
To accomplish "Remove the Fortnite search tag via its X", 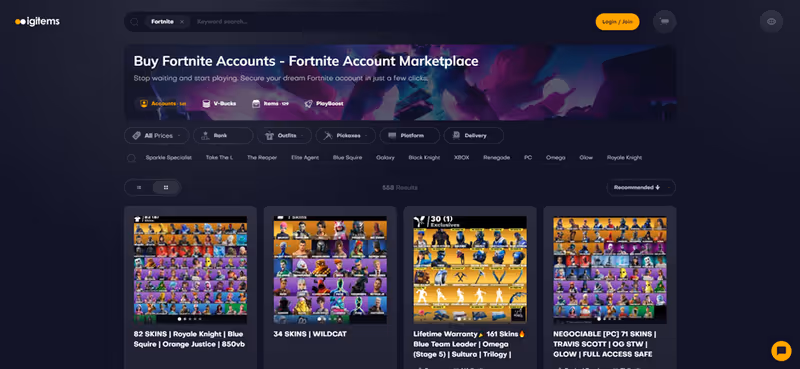I will coord(182,22).
